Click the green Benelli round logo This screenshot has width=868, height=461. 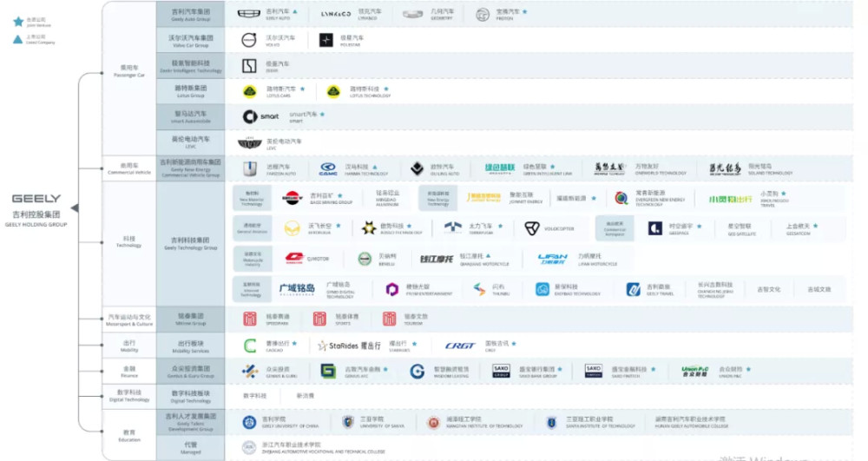coord(365,259)
